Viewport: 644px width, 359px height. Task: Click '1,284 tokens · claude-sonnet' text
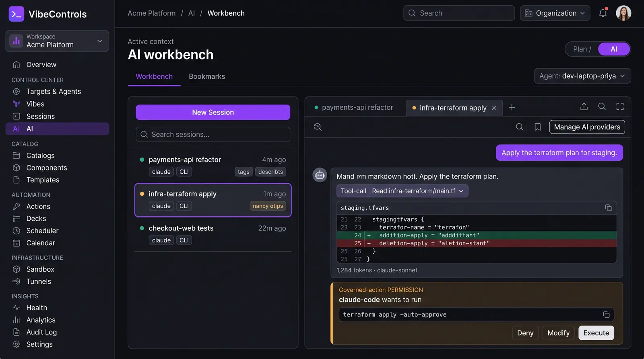377,270
